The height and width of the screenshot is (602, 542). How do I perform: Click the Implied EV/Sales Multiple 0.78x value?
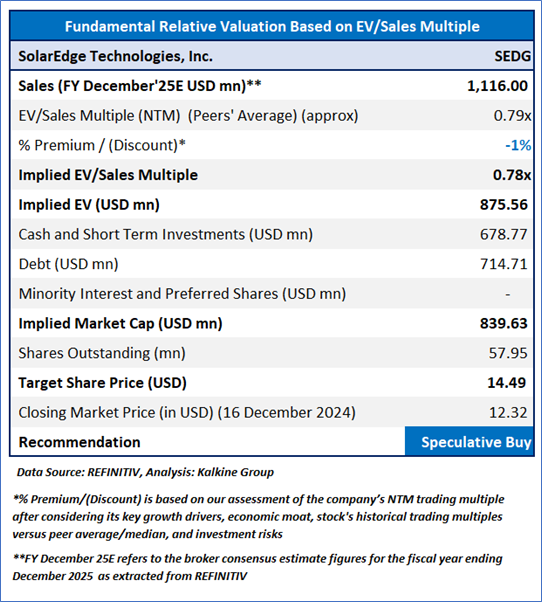[x=512, y=175]
